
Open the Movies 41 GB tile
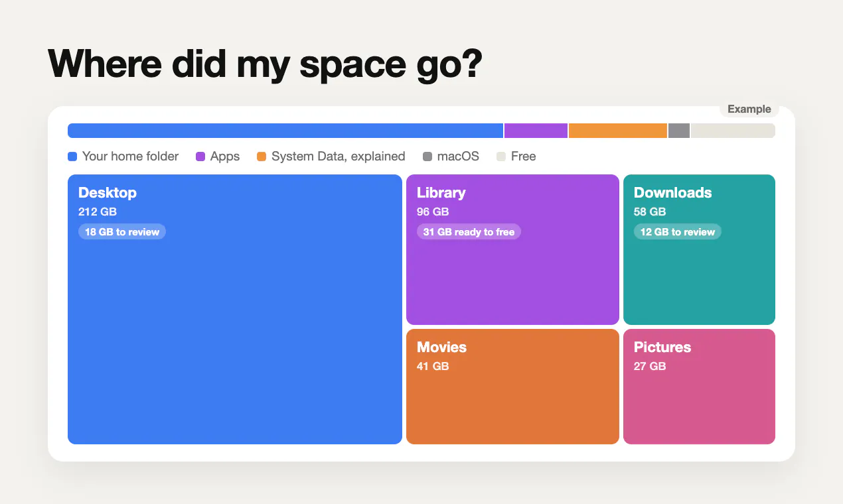point(512,387)
